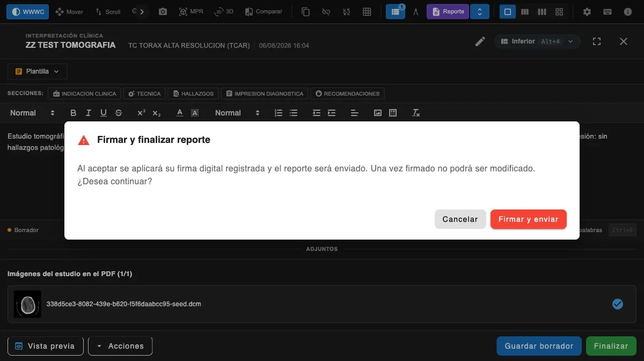Jump to the INDICACION CLINICA section

pyautogui.click(x=84, y=93)
